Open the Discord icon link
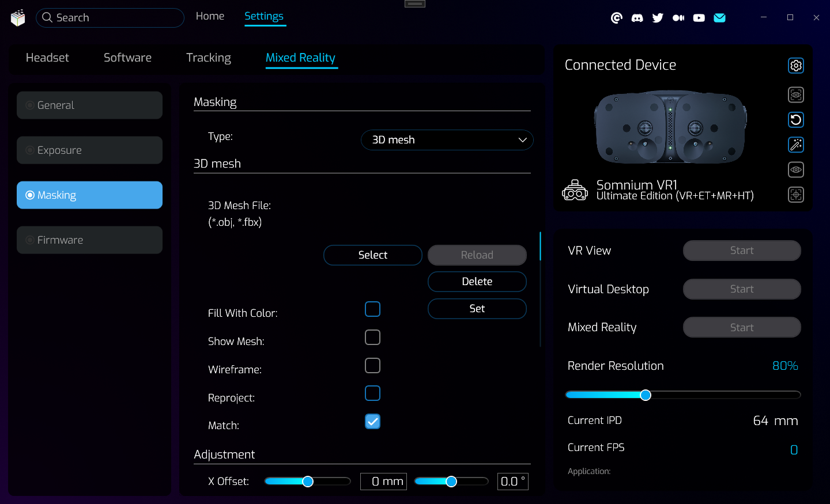The width and height of the screenshot is (830, 504). 637,18
